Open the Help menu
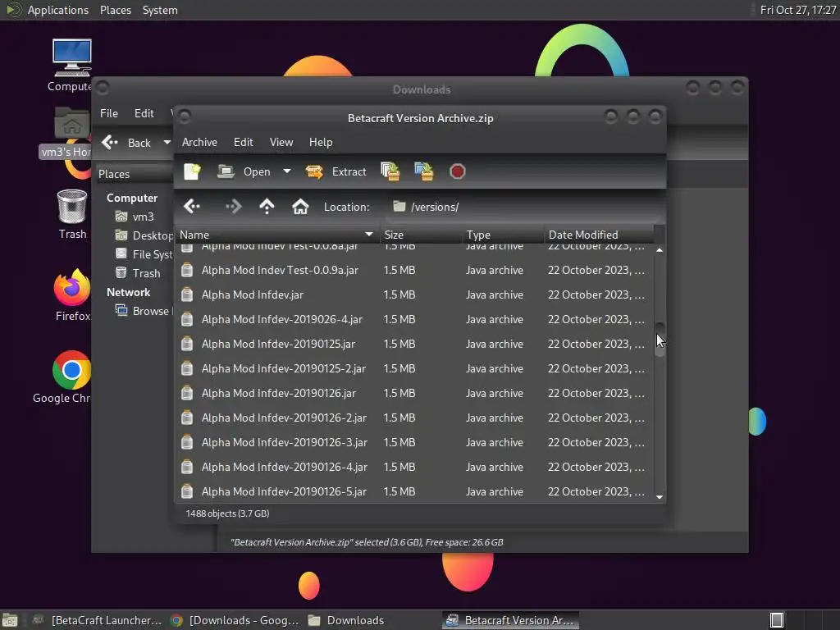The height and width of the screenshot is (630, 840). coord(321,142)
